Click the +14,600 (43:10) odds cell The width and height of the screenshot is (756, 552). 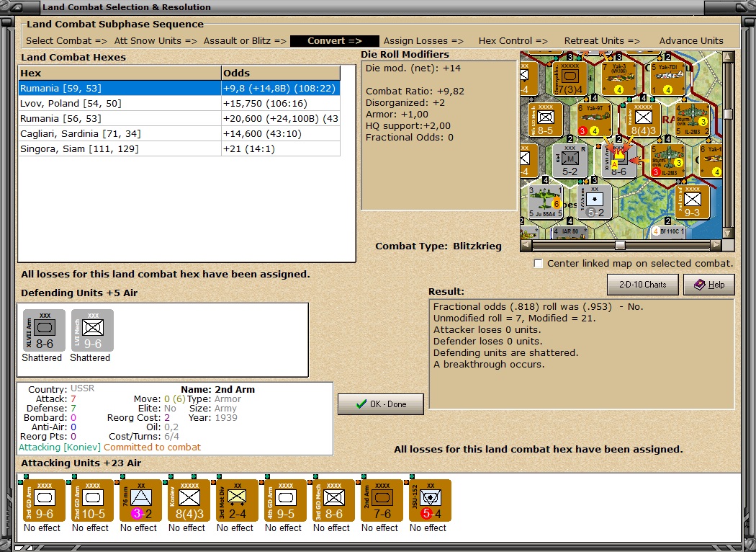click(281, 133)
